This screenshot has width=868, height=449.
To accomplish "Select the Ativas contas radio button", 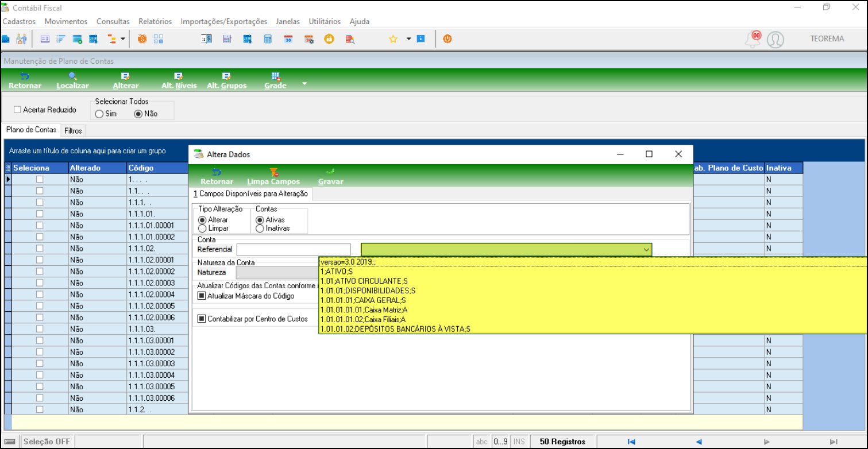I will (260, 220).
